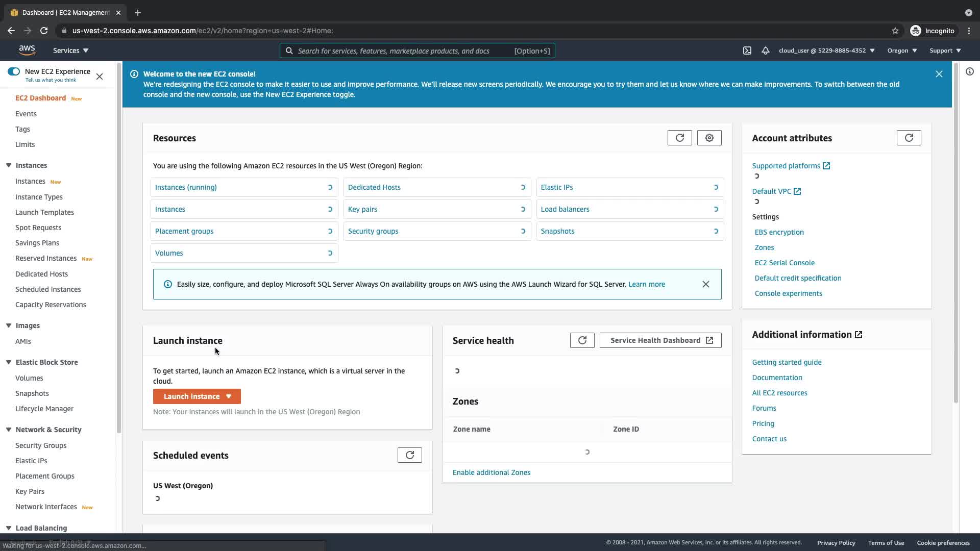Open the Service Health Dashboard button
Screen dimensions: 980x551
click(660, 340)
